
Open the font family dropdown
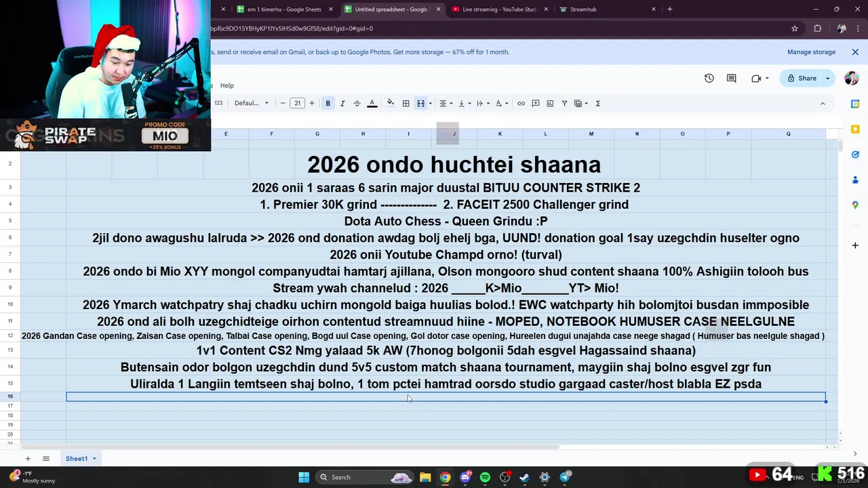(x=251, y=103)
